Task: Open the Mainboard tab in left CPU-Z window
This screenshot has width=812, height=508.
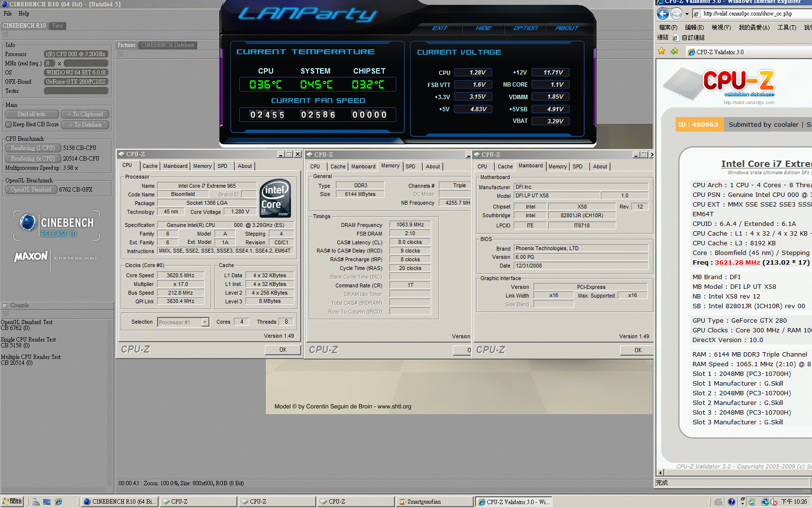Action: [x=175, y=166]
